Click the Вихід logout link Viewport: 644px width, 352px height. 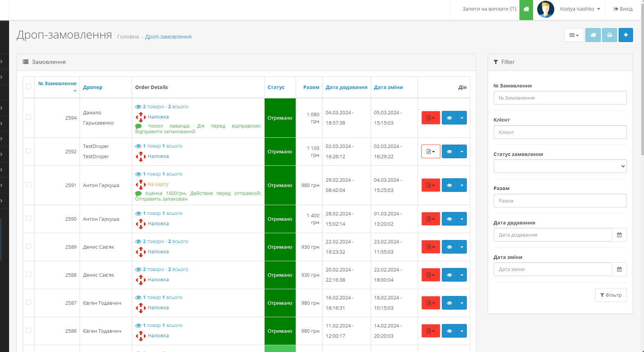[x=623, y=9]
